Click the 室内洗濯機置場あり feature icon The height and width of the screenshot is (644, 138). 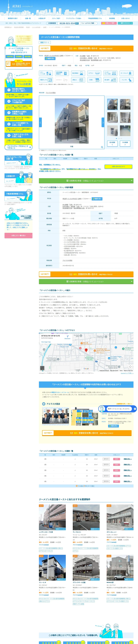coord(62,73)
